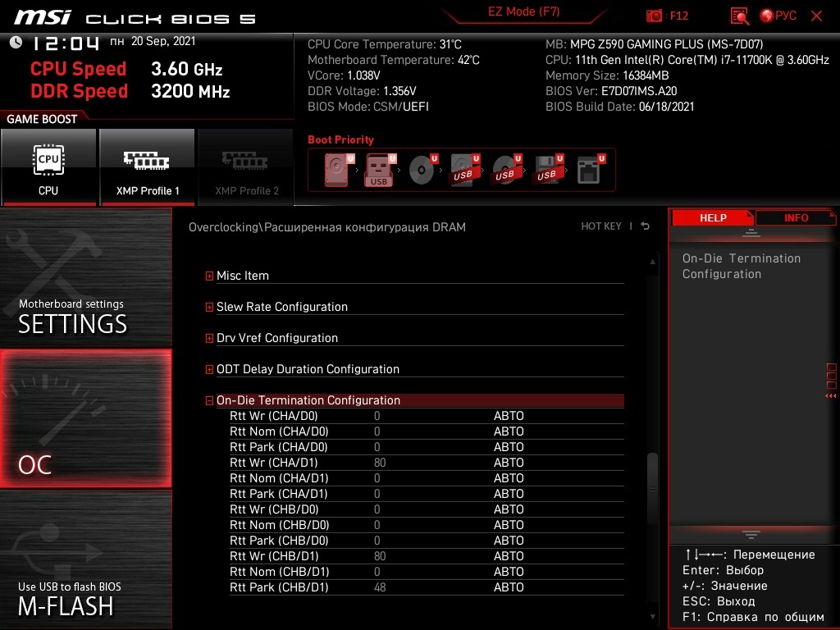This screenshot has height=630, width=840.
Task: Switch to EZ Mode (F7)
Action: coord(523,11)
